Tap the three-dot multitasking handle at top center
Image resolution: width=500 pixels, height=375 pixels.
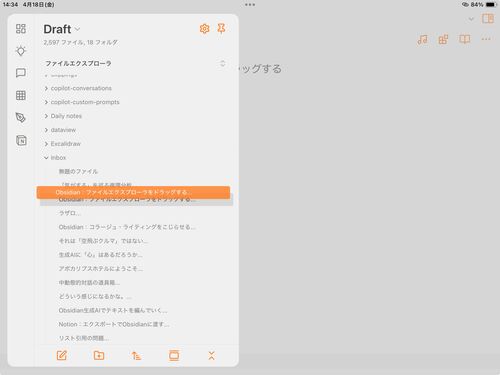pos(250,5)
